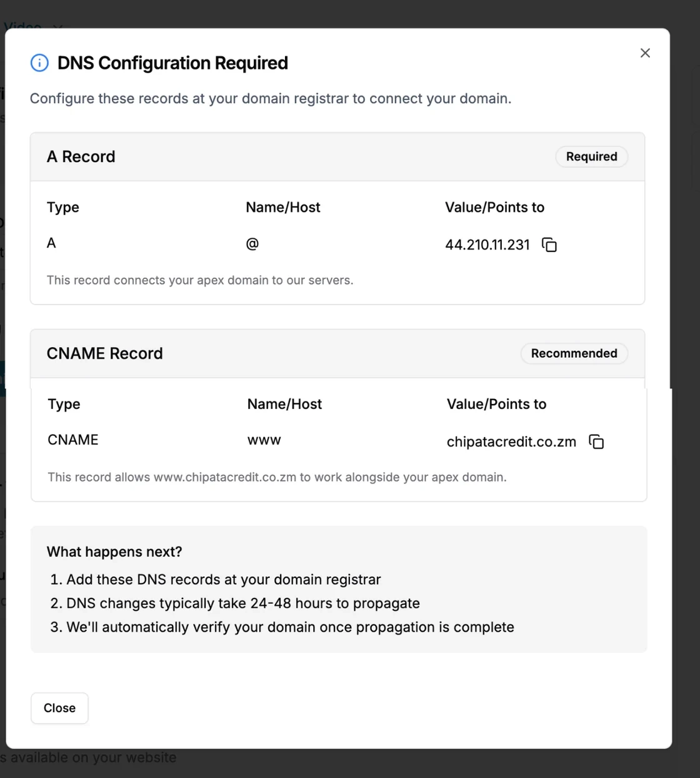
Task: Click the www.chipatacredit.co.zm description text
Action: coord(277,477)
